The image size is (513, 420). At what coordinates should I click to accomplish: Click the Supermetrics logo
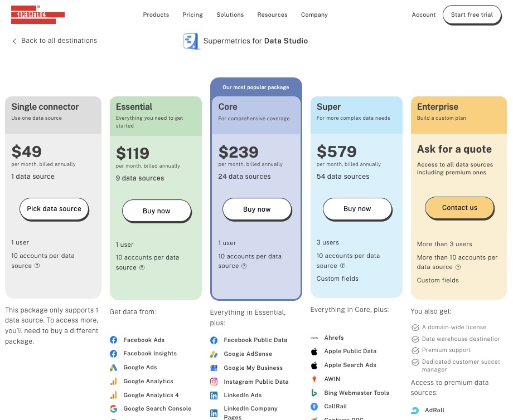37,14
